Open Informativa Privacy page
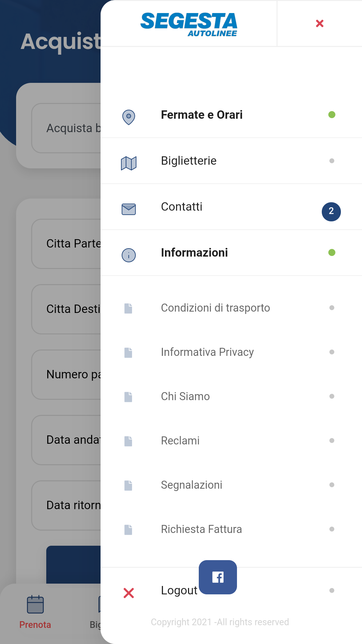Viewport: 362px width, 644px height. pyautogui.click(x=207, y=352)
